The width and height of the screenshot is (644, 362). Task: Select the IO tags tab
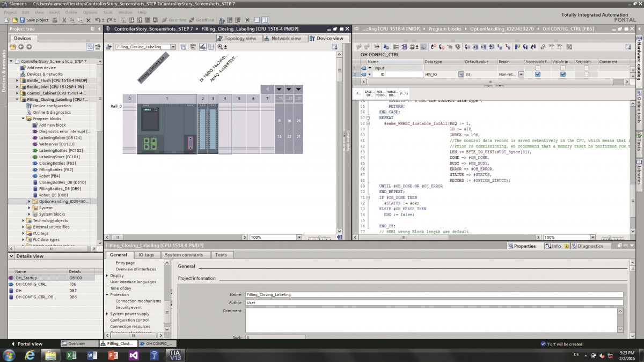point(146,255)
